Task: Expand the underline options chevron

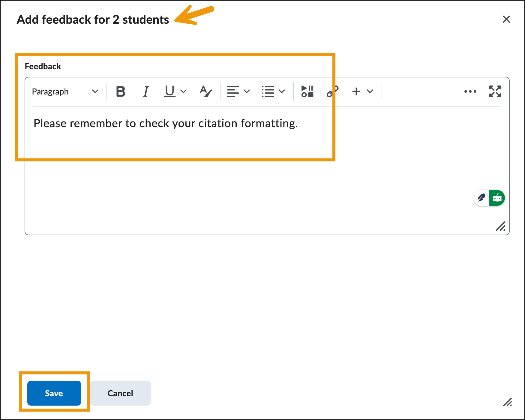Action: click(x=183, y=91)
